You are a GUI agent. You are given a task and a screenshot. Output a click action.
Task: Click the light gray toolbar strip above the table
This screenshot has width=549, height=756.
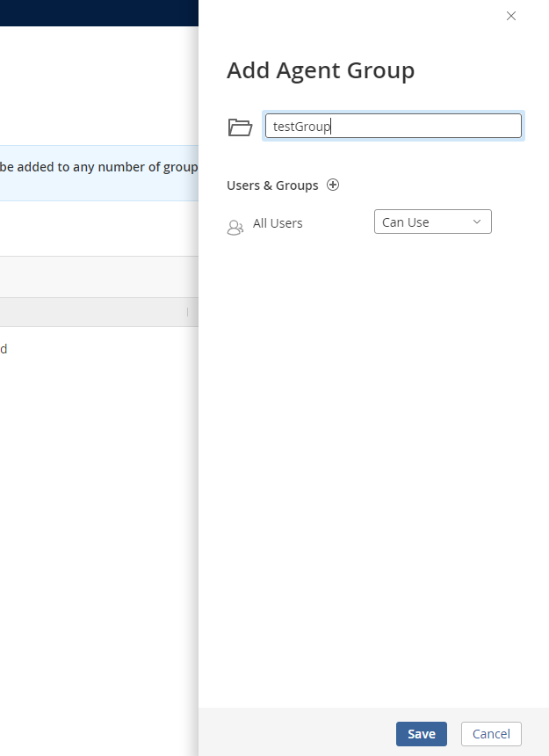[99, 277]
